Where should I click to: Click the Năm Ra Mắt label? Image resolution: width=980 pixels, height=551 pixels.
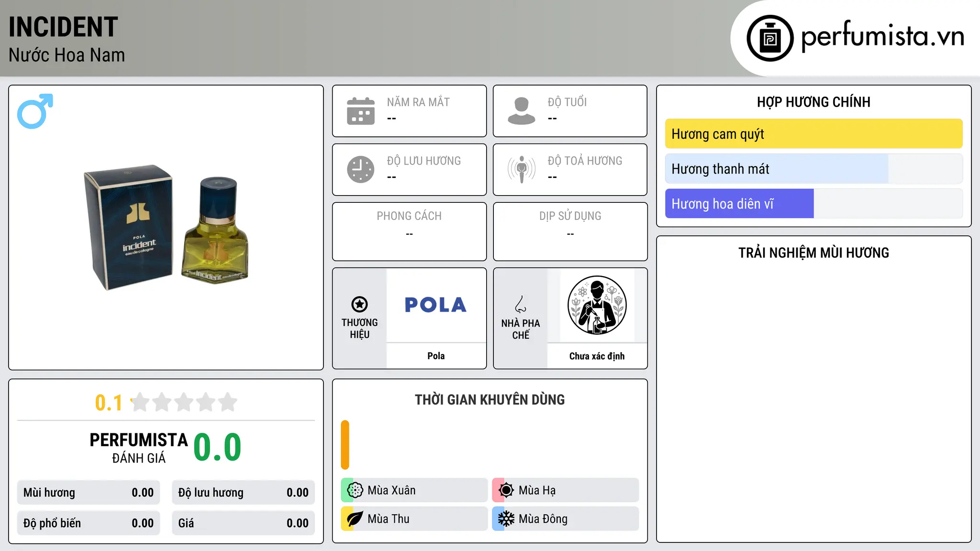[x=418, y=102]
